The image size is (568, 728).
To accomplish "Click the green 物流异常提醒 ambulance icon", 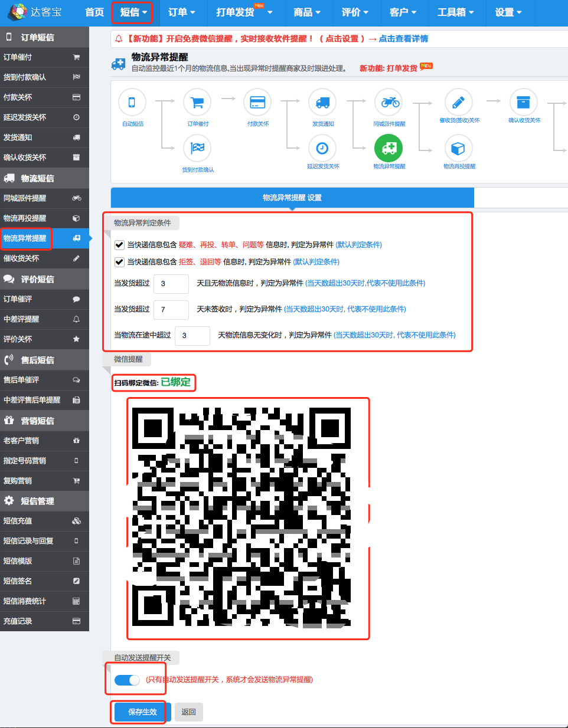I will point(389,148).
